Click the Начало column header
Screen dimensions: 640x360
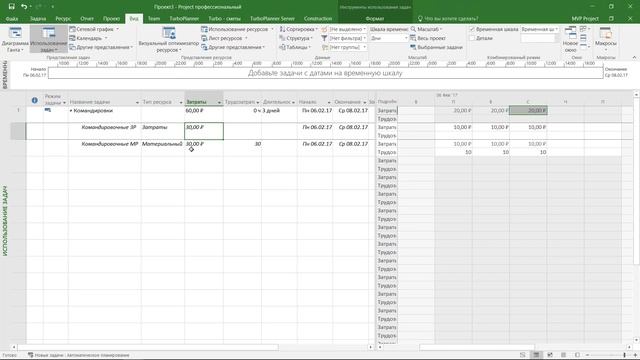pos(307,102)
